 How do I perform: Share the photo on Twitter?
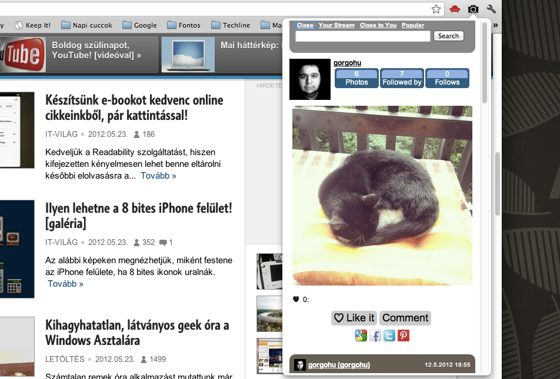pos(389,335)
